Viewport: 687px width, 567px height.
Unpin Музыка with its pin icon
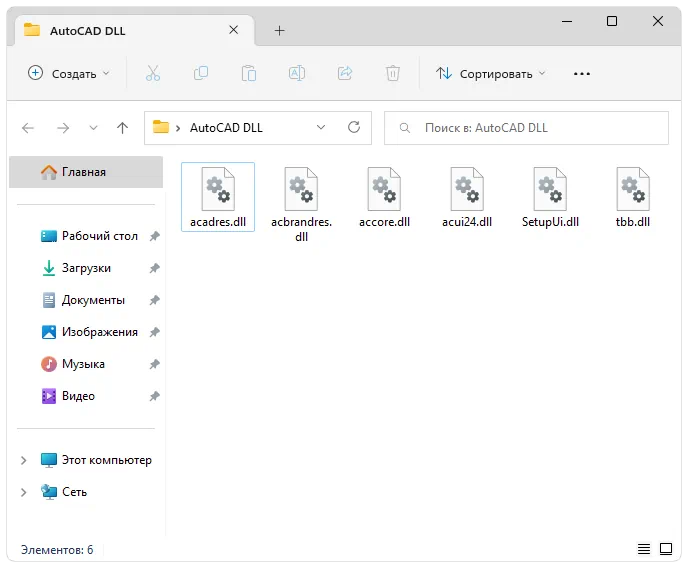tap(154, 364)
